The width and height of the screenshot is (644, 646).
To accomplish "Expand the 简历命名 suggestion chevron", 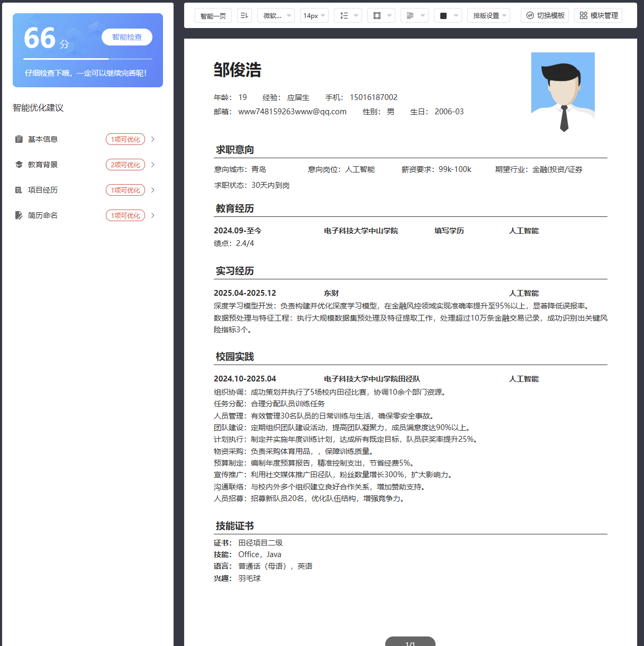I will click(153, 215).
